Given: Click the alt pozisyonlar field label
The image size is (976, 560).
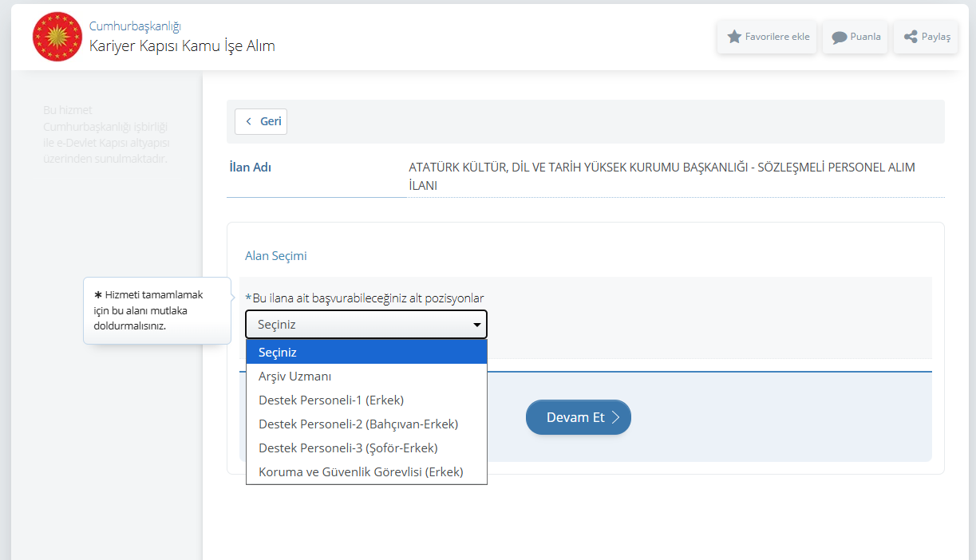Looking at the screenshot, I should tap(367, 298).
